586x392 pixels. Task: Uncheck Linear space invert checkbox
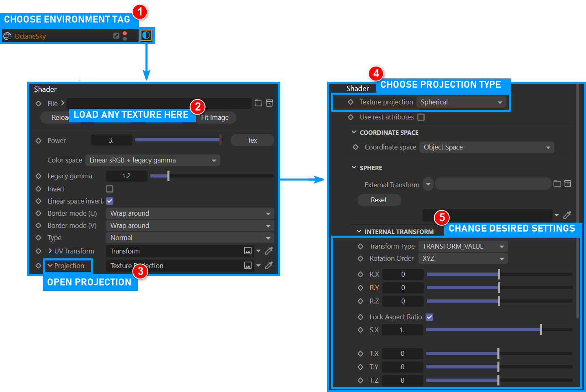110,201
